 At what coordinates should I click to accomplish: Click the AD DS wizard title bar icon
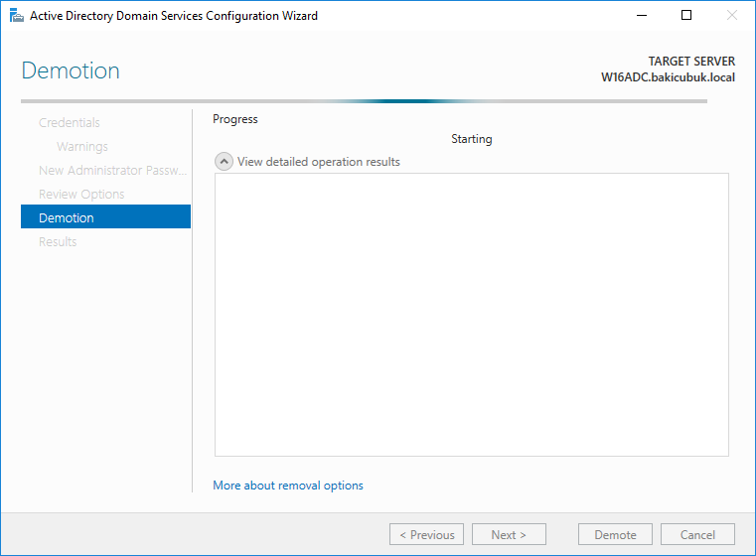click(17, 16)
